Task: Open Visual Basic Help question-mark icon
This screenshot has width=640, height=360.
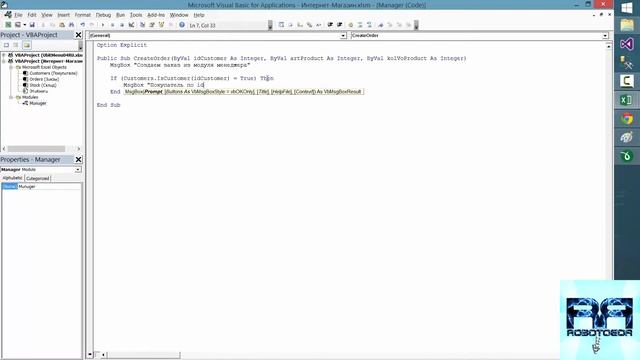Action: click(x=182, y=25)
